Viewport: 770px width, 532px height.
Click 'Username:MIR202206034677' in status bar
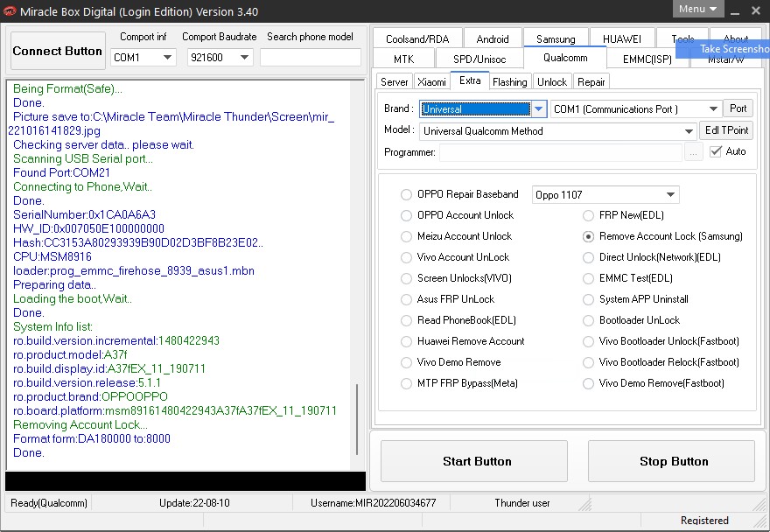(x=374, y=503)
